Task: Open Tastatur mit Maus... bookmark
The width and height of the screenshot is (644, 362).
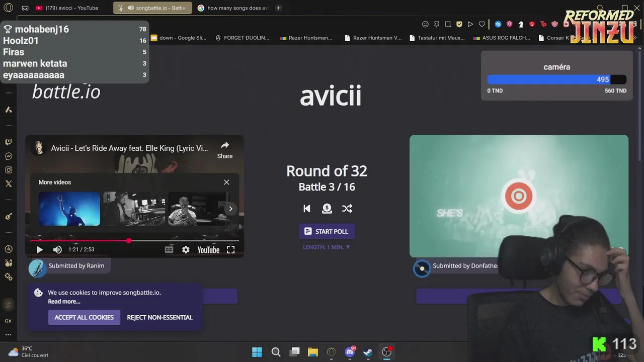Action: (437, 38)
